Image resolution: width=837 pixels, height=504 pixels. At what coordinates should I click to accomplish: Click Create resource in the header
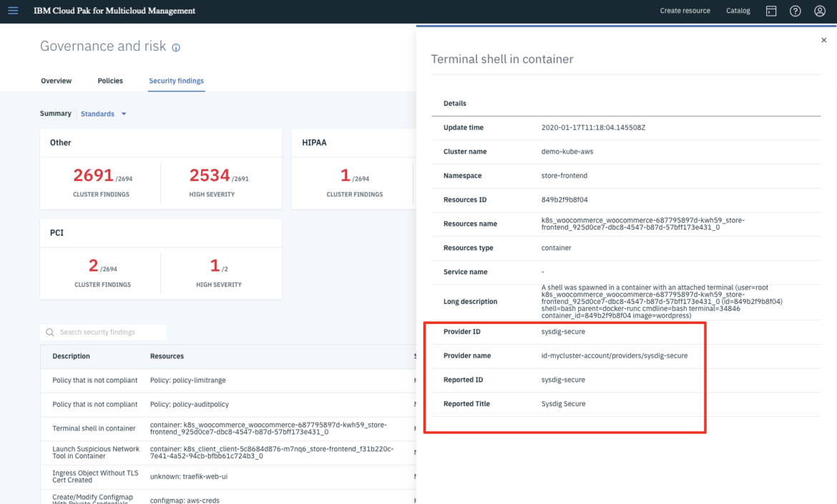(685, 11)
